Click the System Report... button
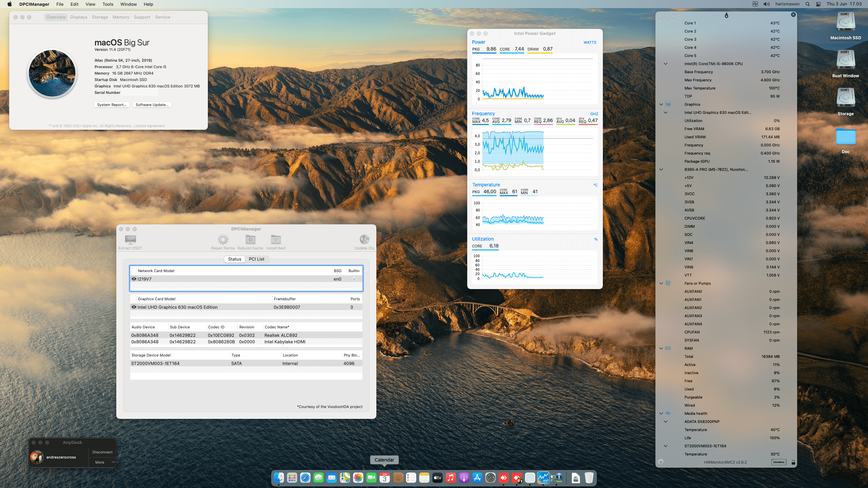Viewport: 868px width, 488px height. click(x=112, y=105)
